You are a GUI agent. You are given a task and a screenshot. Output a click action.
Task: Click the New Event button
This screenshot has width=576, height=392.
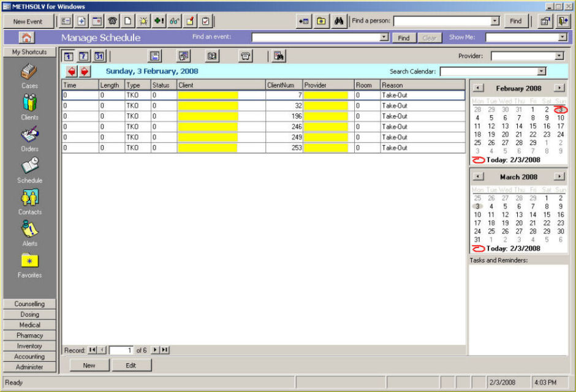[28, 21]
